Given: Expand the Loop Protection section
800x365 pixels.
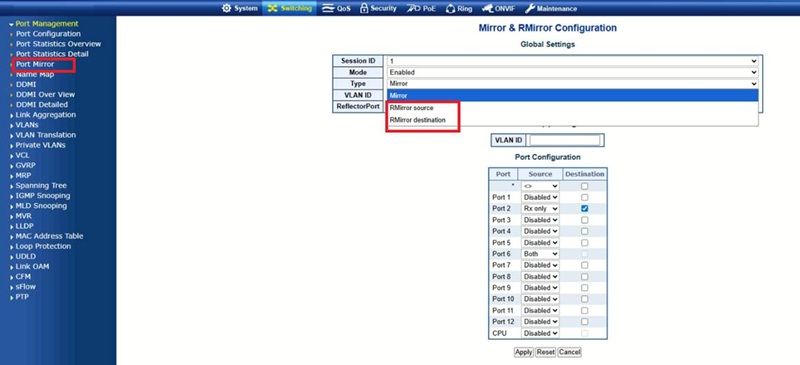Looking at the screenshot, I should (x=43, y=246).
